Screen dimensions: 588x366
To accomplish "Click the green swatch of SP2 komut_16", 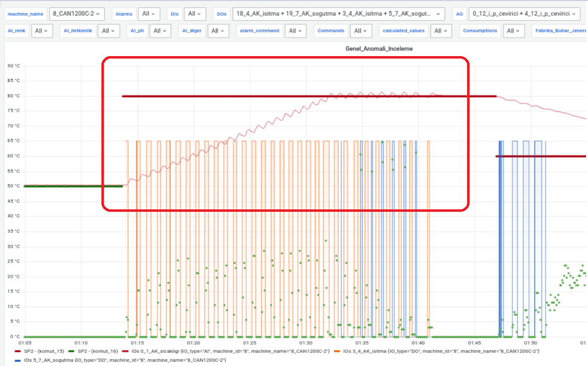I will click(72, 351).
